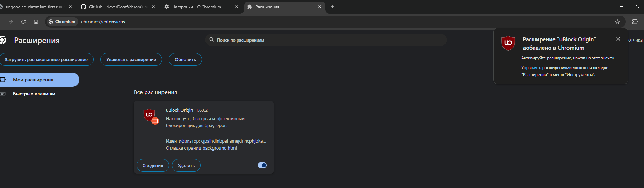This screenshot has height=188, width=644.
Task: Minimize the Chromium window
Action: click(x=621, y=7)
